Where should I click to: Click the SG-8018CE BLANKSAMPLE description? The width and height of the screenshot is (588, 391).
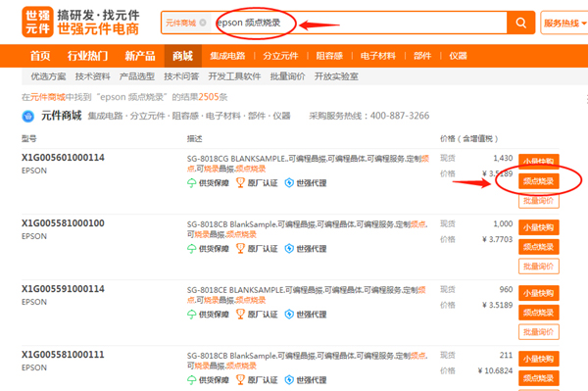point(307,295)
